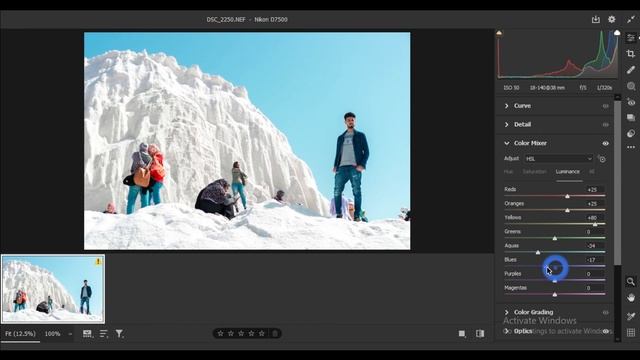Select the Red Eye removal tool
Screen dimensions: 640x360
[x=631, y=102]
